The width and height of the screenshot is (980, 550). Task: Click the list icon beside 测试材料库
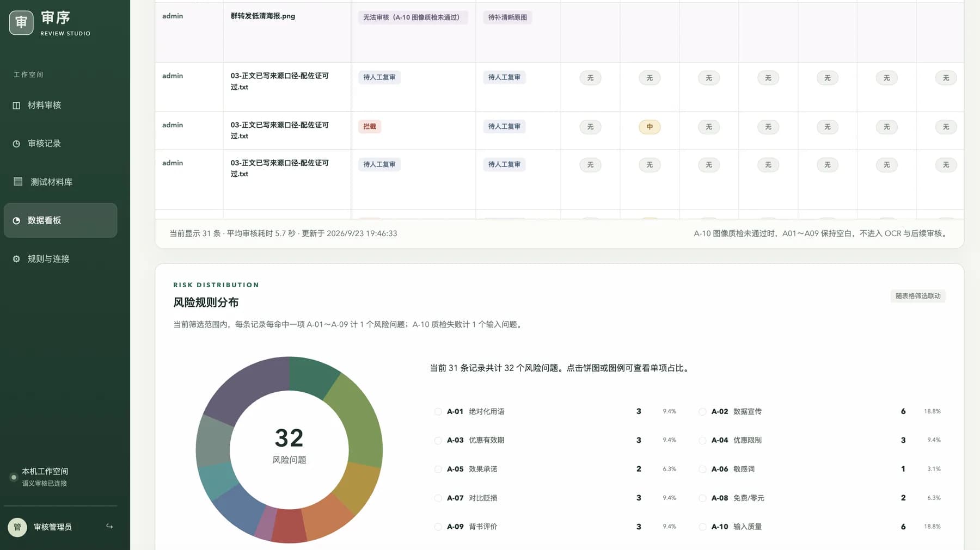click(x=18, y=181)
